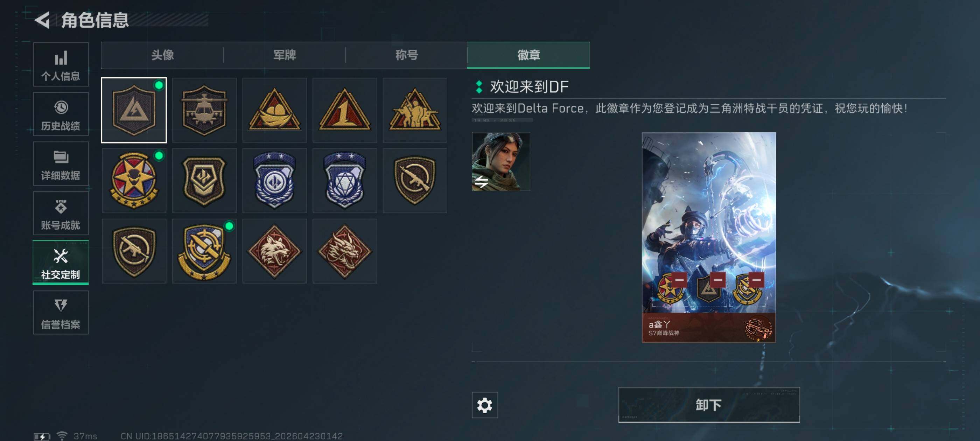
Task: Switch to the 称号 tab
Action: point(406,55)
